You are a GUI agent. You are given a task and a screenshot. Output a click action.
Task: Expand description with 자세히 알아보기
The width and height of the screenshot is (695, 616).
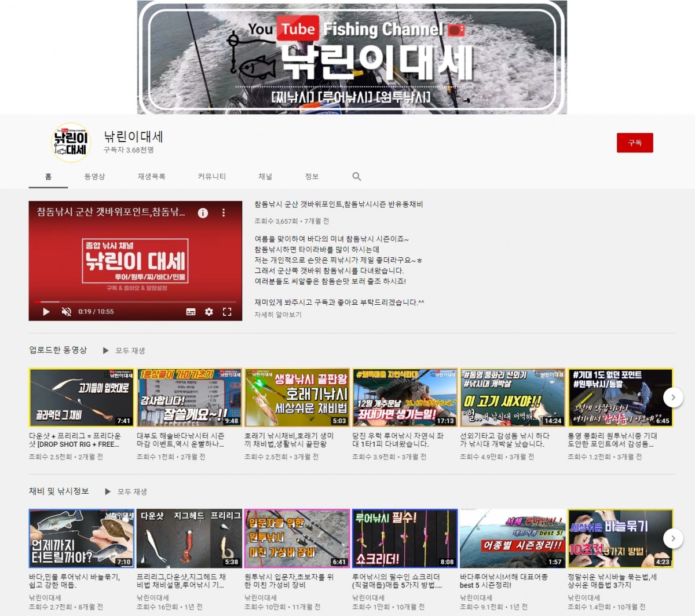tap(278, 315)
